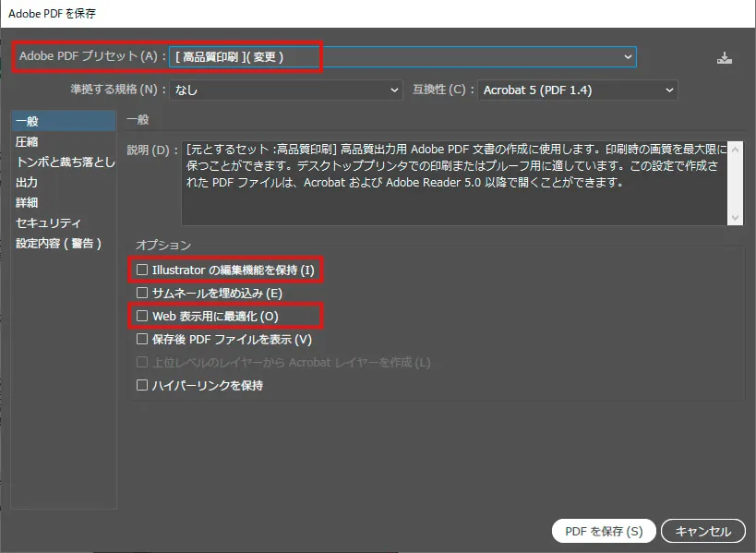756x553 pixels.
Task: Open the 互換性 Acrobat 5 dropdown
Action: coord(577,90)
